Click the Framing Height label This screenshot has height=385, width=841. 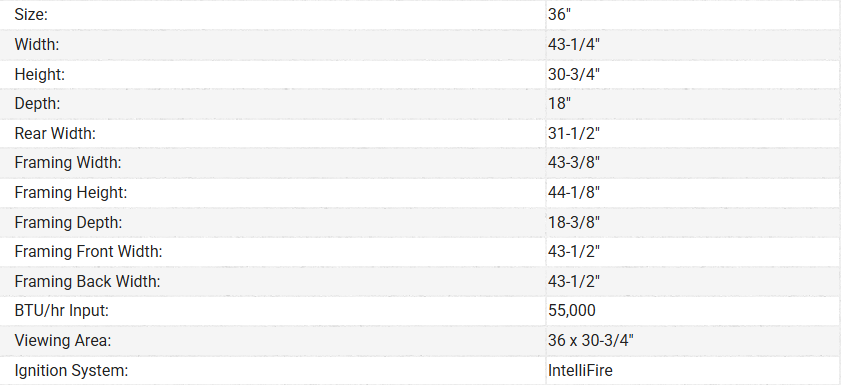[71, 192]
